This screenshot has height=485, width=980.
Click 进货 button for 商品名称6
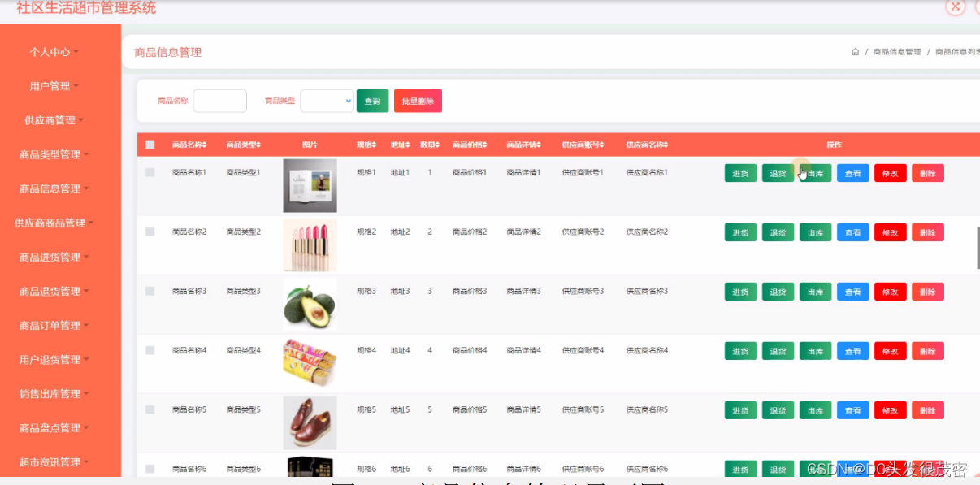point(740,469)
